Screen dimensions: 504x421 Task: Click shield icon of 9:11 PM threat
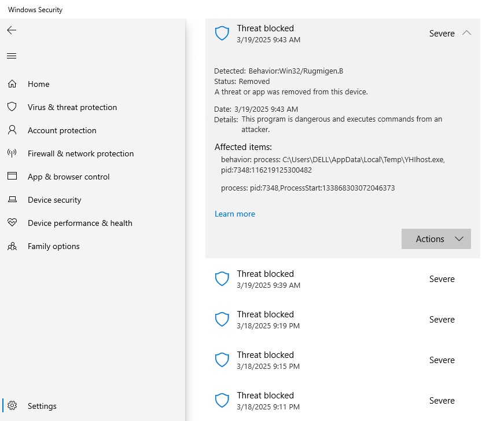(222, 401)
